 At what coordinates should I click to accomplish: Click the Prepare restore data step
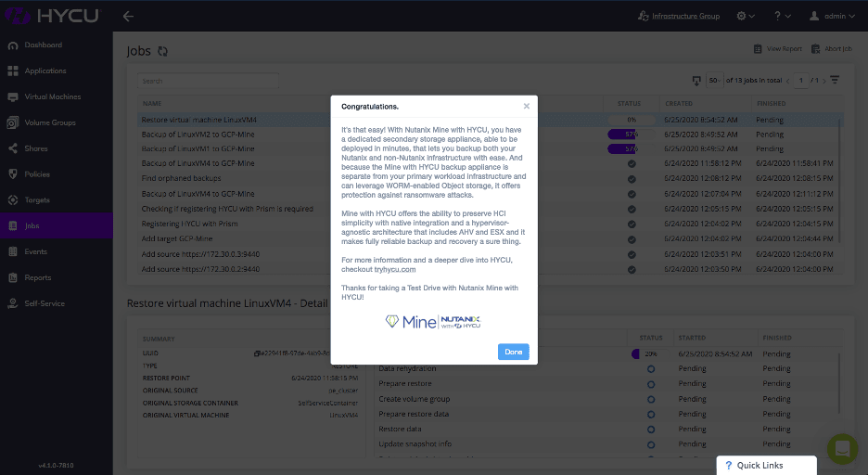tap(414, 414)
